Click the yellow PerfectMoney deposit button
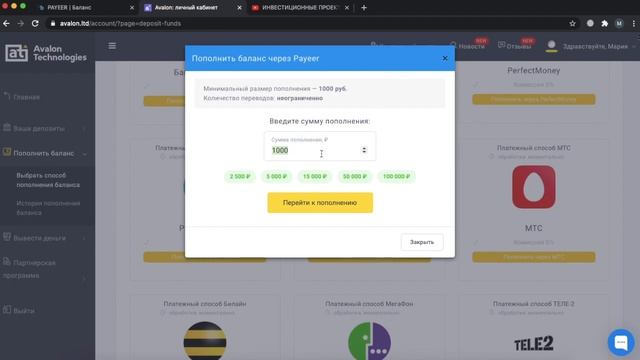Viewport: 640px width, 360px height. coord(533,99)
